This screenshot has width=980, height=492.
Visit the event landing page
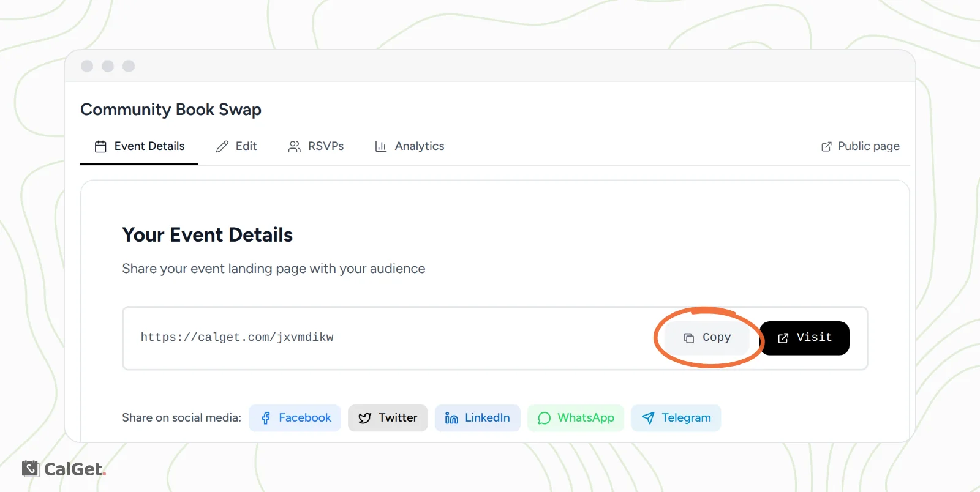(x=805, y=338)
